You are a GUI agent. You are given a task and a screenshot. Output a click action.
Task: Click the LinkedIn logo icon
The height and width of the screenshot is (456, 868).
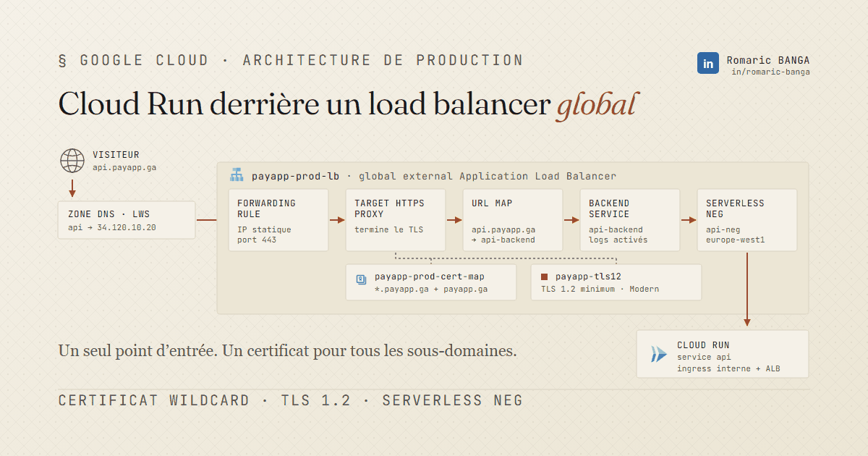(x=708, y=63)
